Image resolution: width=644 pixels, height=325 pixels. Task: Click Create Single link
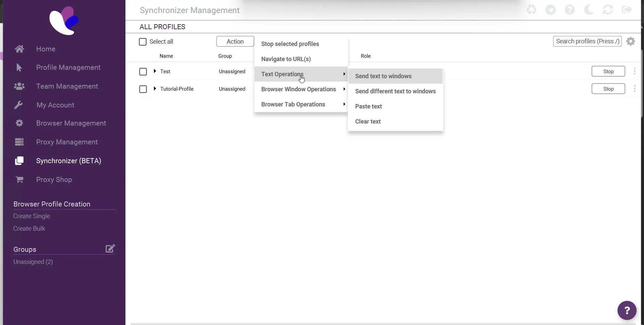click(32, 216)
